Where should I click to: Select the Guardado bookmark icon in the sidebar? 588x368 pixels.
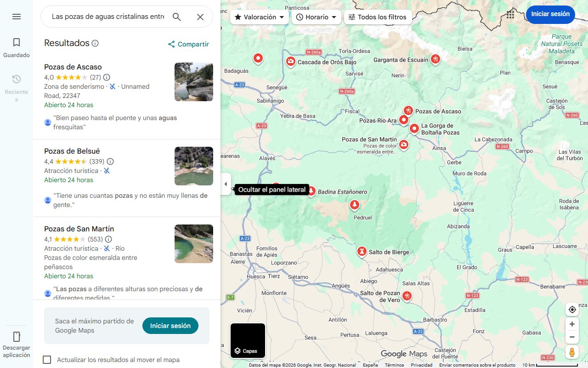tap(16, 42)
